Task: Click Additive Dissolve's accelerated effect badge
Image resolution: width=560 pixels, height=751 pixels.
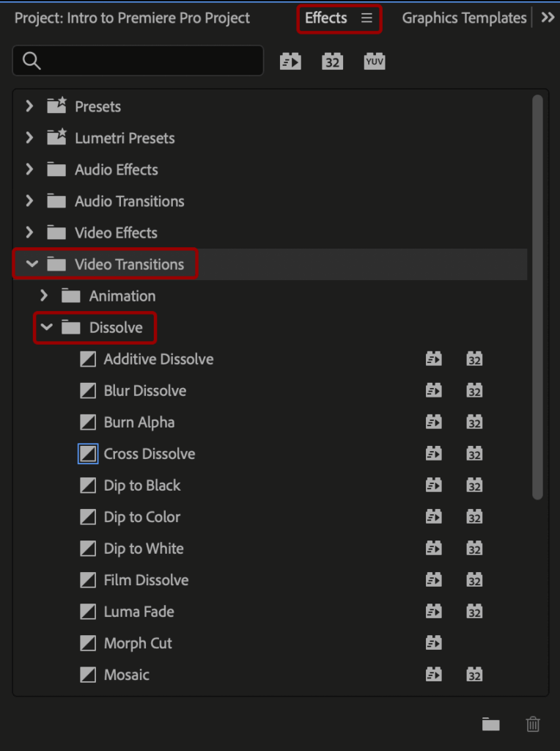Action: tap(434, 359)
